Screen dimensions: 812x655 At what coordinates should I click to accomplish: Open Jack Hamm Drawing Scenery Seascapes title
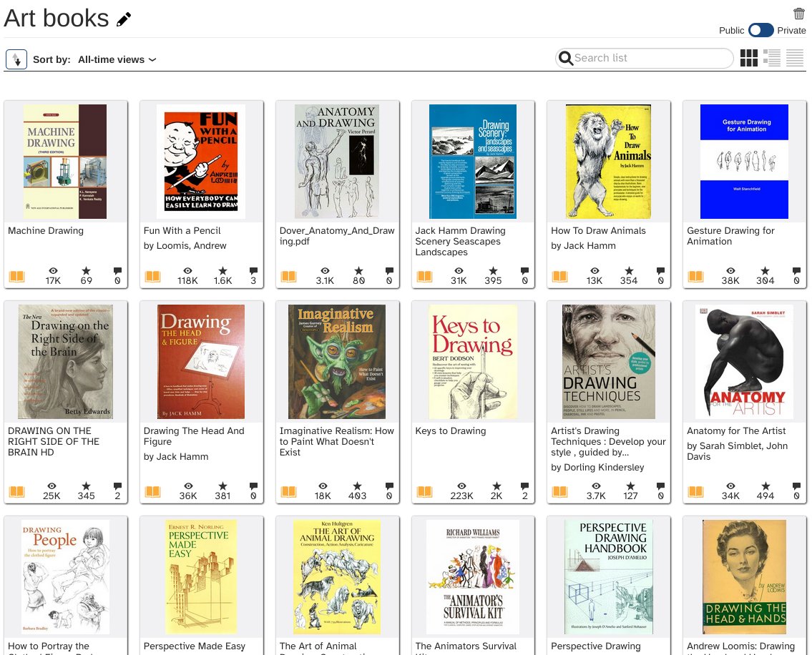coord(461,241)
